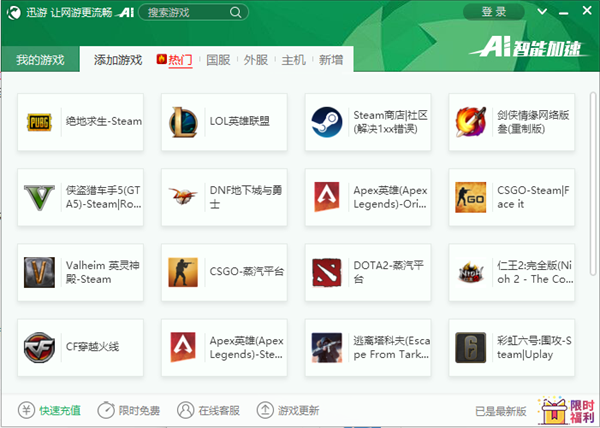600x428 pixels.
Task: Click the Apex Legends Steam version icon
Action: tap(183, 347)
